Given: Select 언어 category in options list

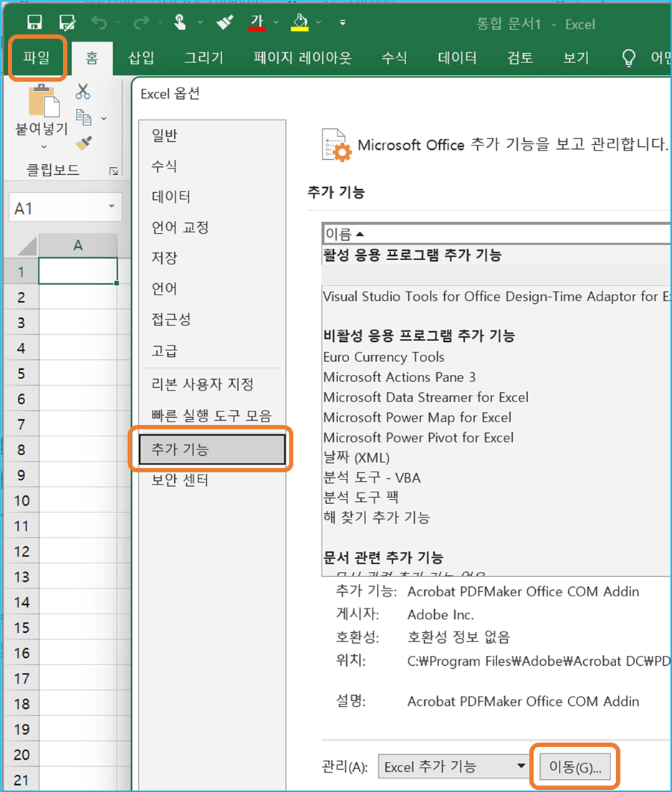Looking at the screenshot, I should (212, 288).
